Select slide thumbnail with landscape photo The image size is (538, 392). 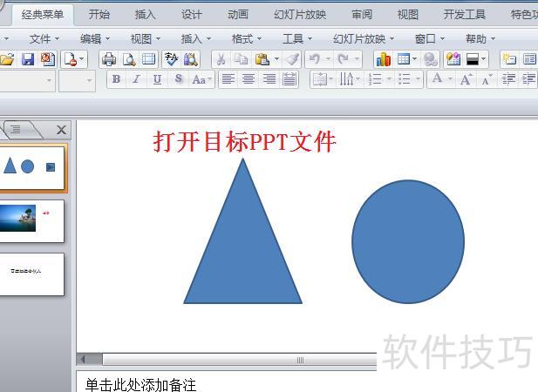(x=31, y=221)
